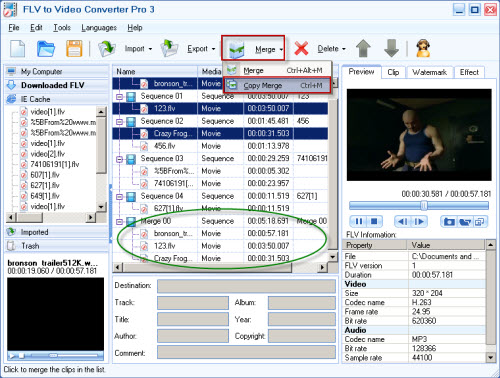Click the Export toolbar icon
The image size is (500, 378).
(169, 49)
